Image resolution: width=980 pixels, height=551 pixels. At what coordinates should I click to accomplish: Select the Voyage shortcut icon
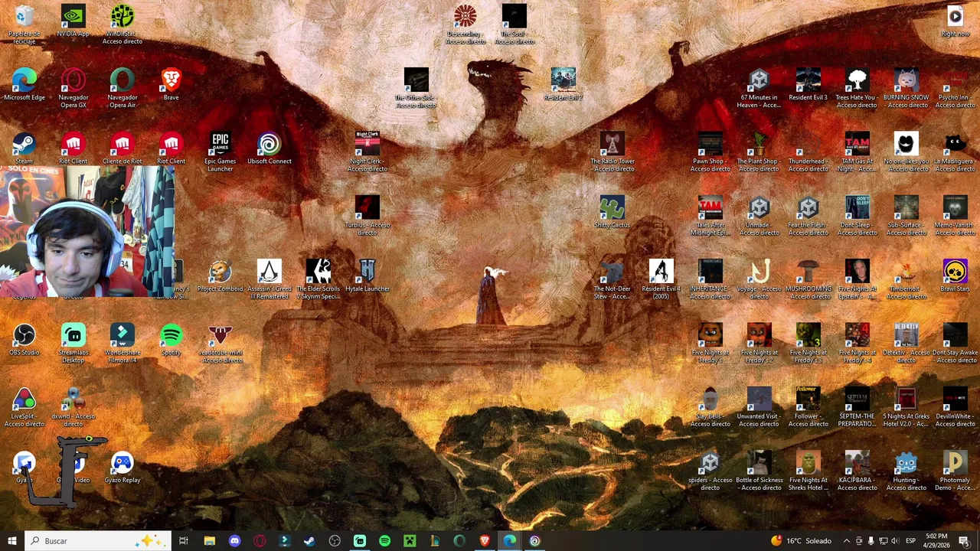click(759, 279)
